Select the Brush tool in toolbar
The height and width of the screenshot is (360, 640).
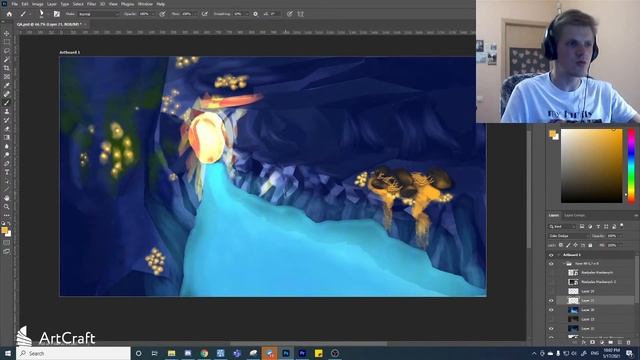coord(7,103)
